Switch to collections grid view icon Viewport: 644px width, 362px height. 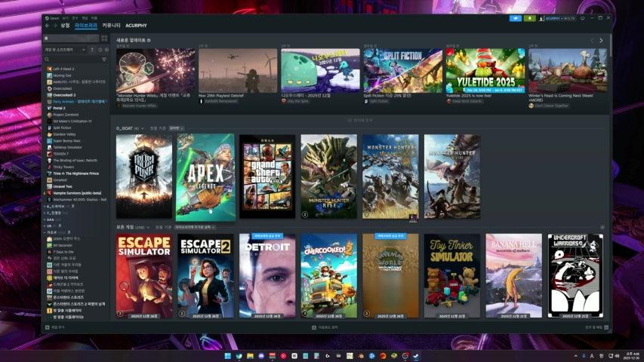[104, 38]
